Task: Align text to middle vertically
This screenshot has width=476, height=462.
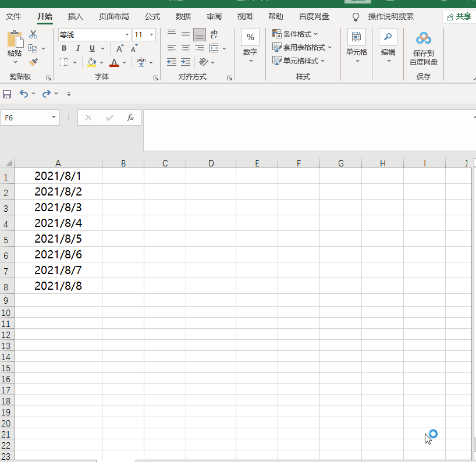Action: [186, 34]
